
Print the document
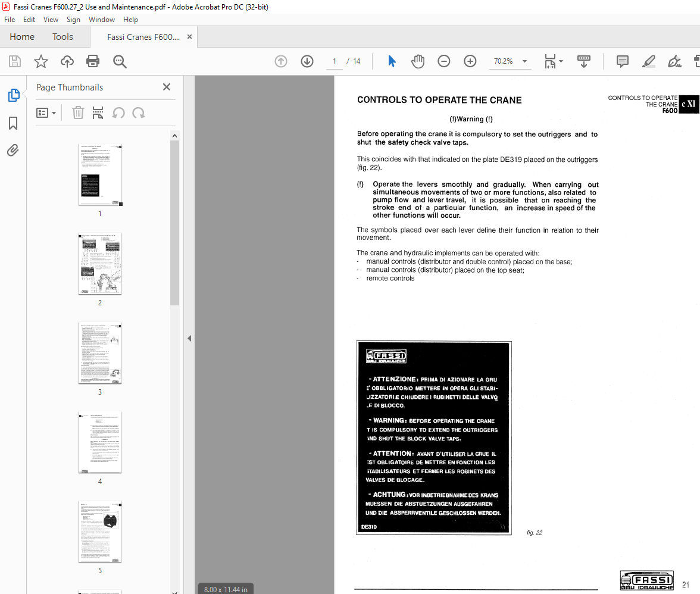coord(93,61)
